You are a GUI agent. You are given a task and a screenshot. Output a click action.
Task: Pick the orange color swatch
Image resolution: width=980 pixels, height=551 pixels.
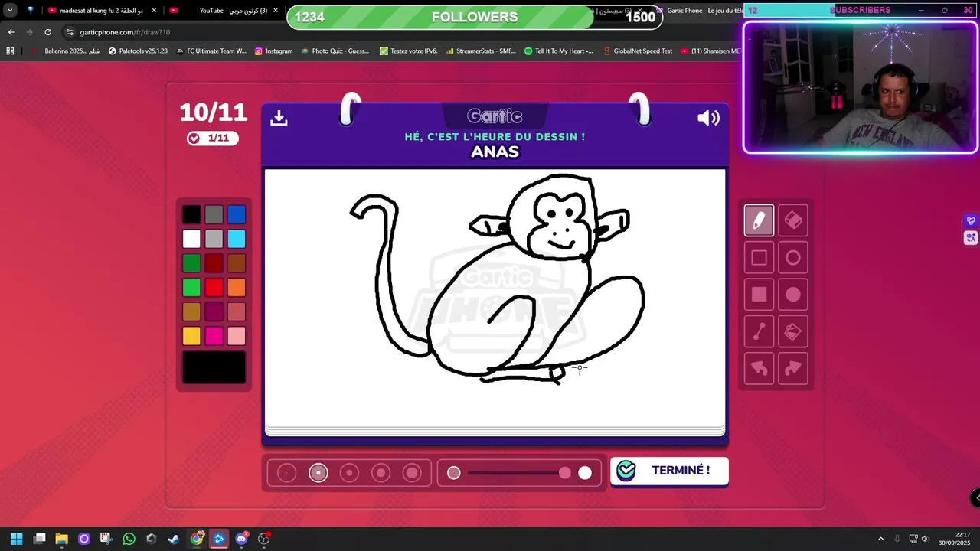pos(237,288)
